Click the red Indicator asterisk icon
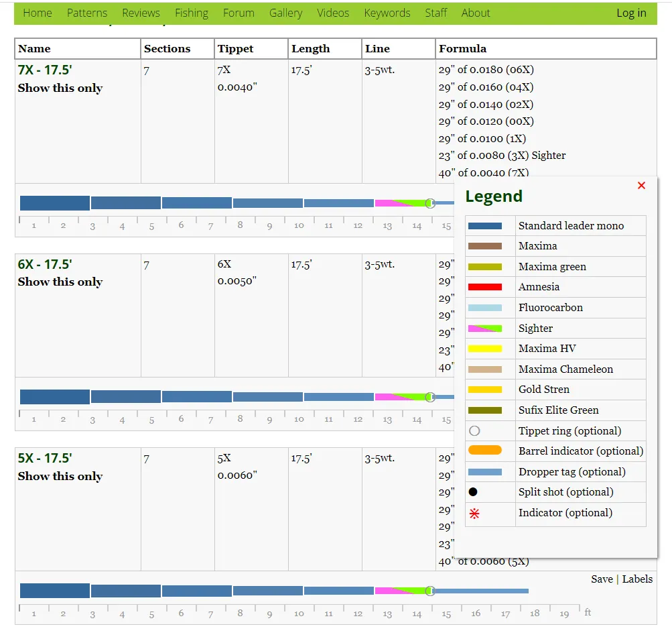672x643 pixels. tap(474, 514)
